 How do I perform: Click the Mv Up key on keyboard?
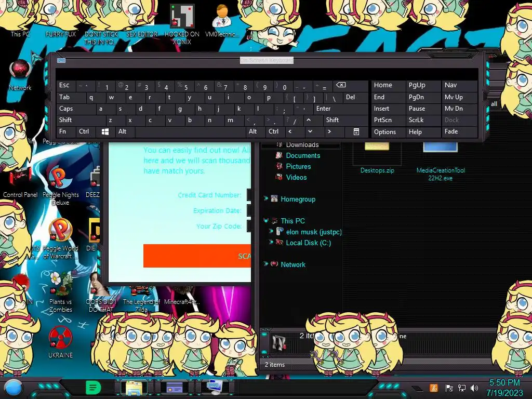pyautogui.click(x=459, y=97)
